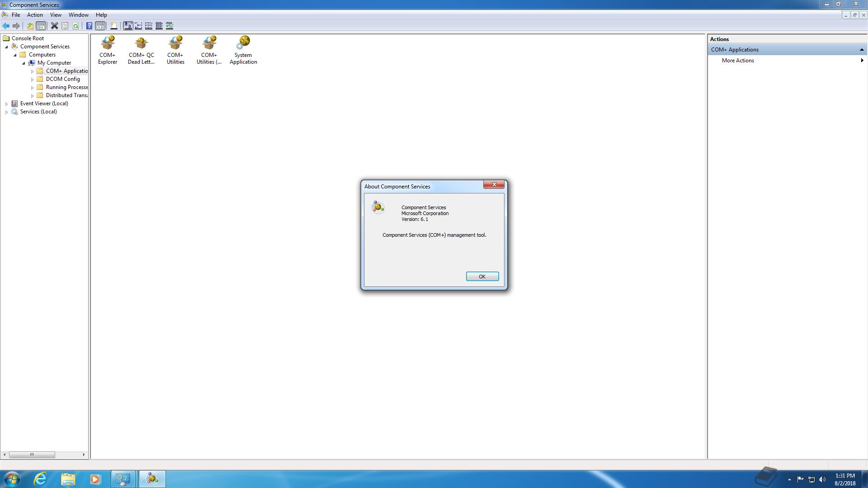Select the COM+ Utilities application icon

tap(175, 50)
